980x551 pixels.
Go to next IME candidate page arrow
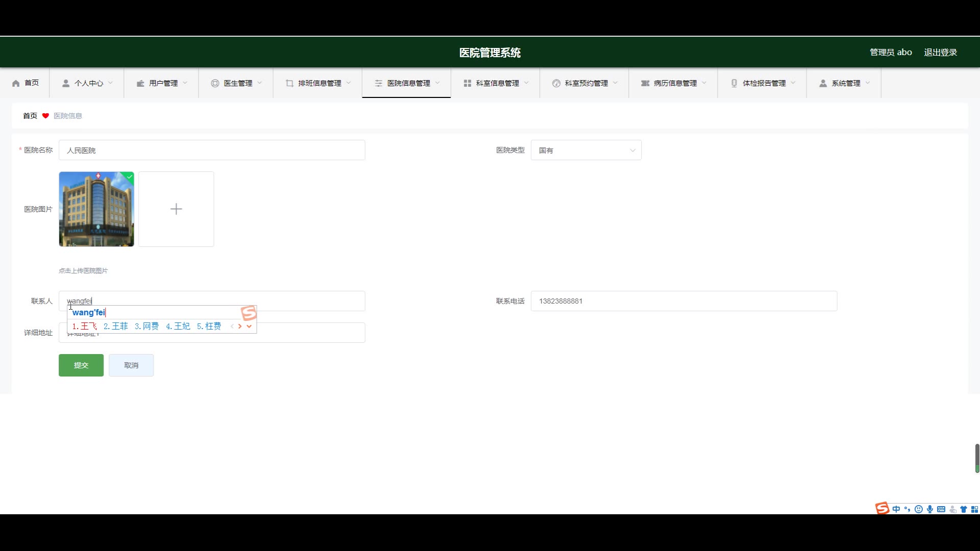coord(240,327)
